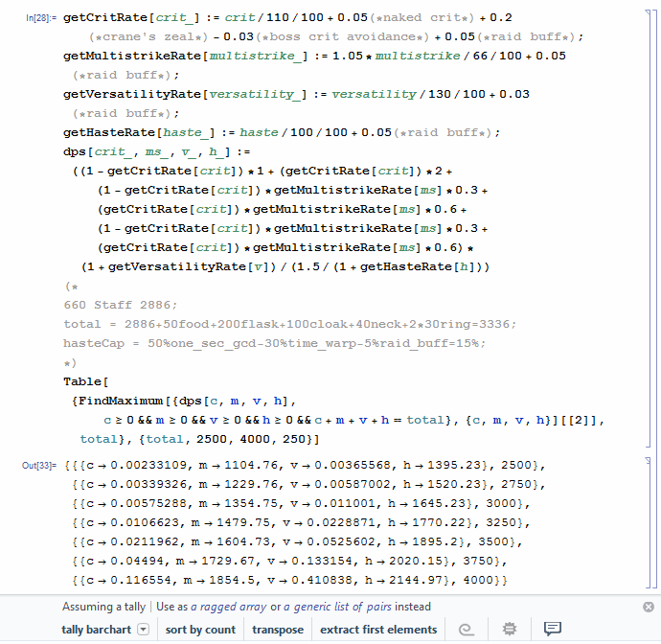Viewport: 661px width, 644px height.
Task: Close the suggestions bar with the X icon
Action: 649,607
